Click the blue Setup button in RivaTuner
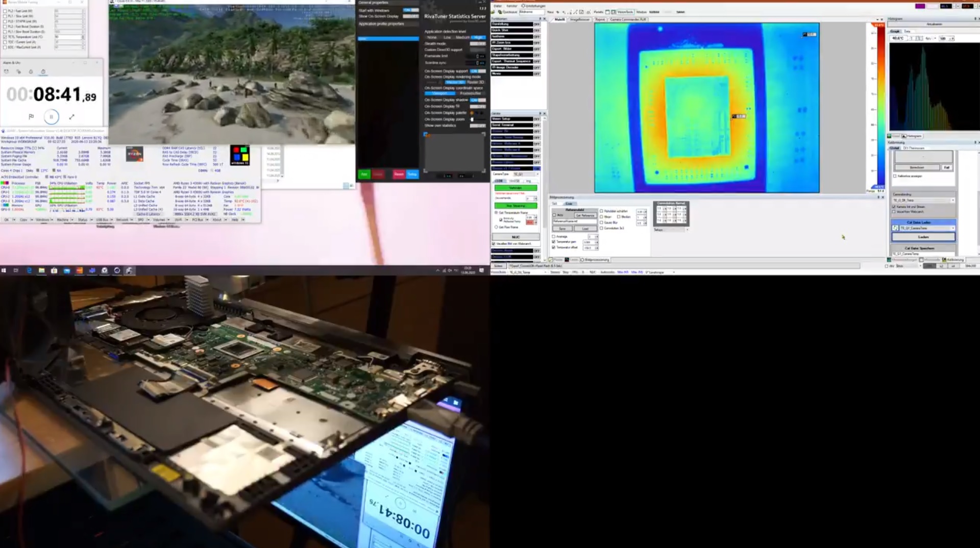980x548 pixels. 412,175
